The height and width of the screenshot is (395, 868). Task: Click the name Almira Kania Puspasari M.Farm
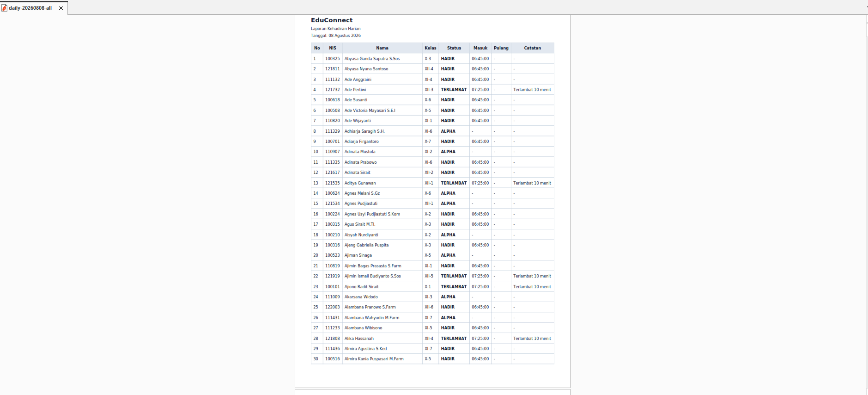pyautogui.click(x=374, y=359)
